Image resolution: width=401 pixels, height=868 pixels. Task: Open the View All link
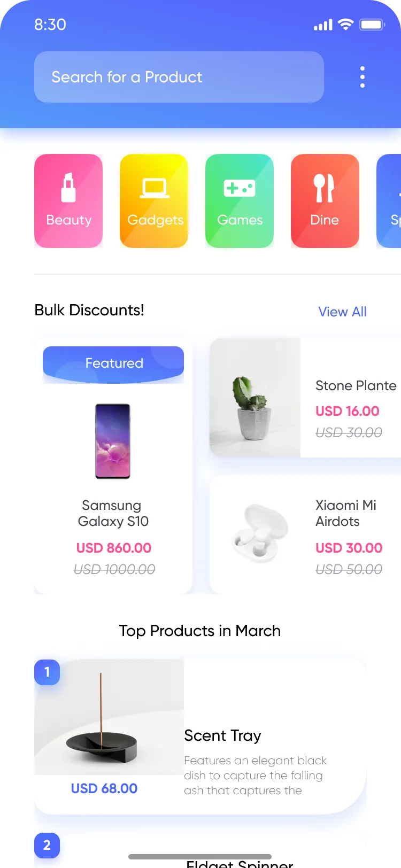[x=342, y=312]
